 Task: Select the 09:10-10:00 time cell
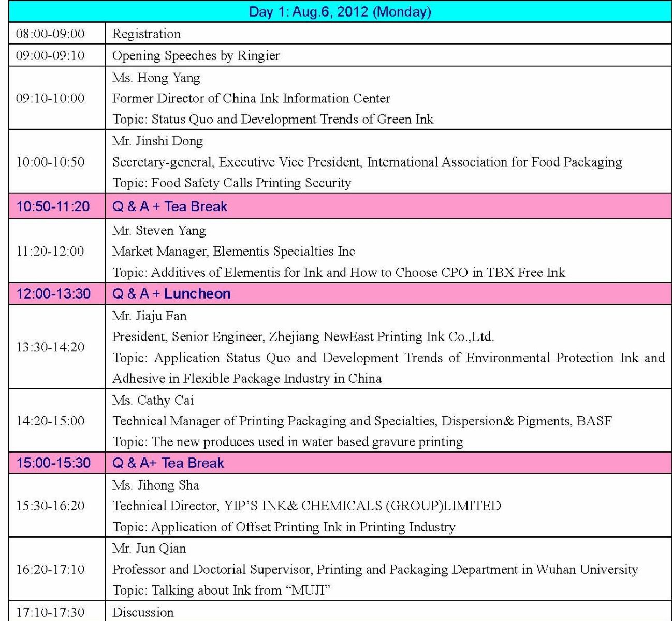pos(57,98)
